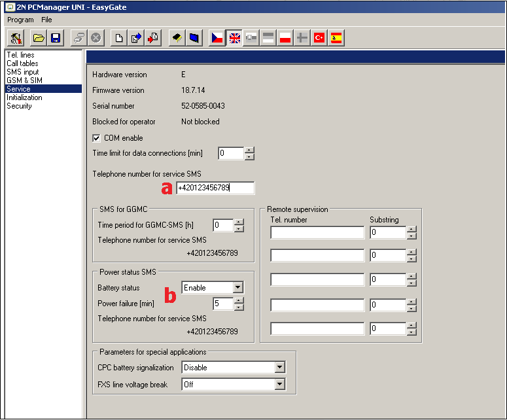
Task: Select Tel. lines in the sidebar
Action: click(x=20, y=55)
